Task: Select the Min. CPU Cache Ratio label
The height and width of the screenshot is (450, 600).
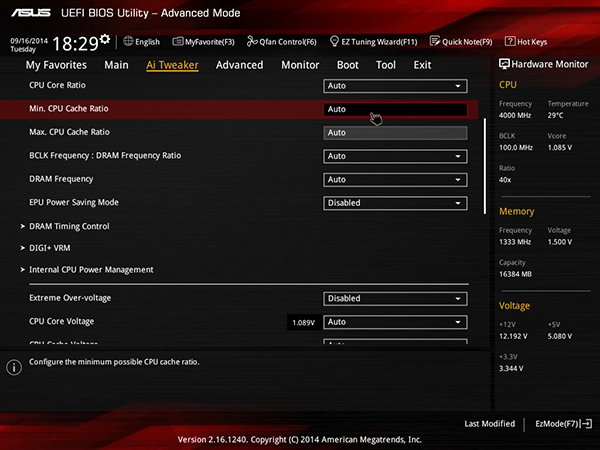Action: tap(69, 109)
